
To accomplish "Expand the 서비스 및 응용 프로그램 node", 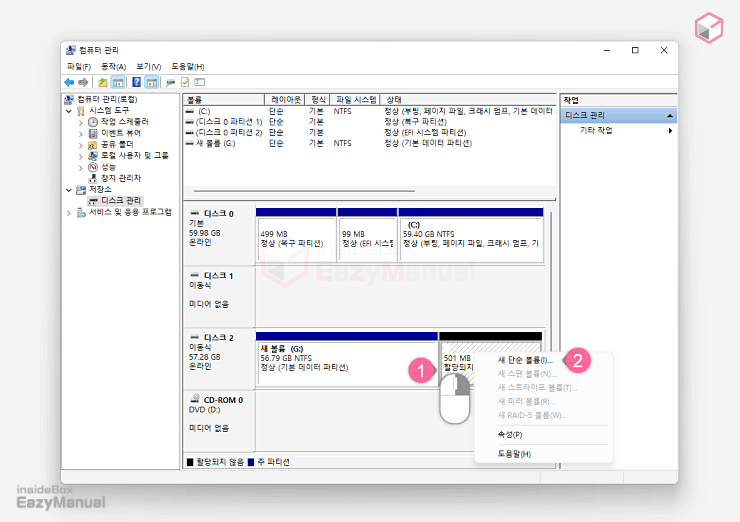I will 69,213.
